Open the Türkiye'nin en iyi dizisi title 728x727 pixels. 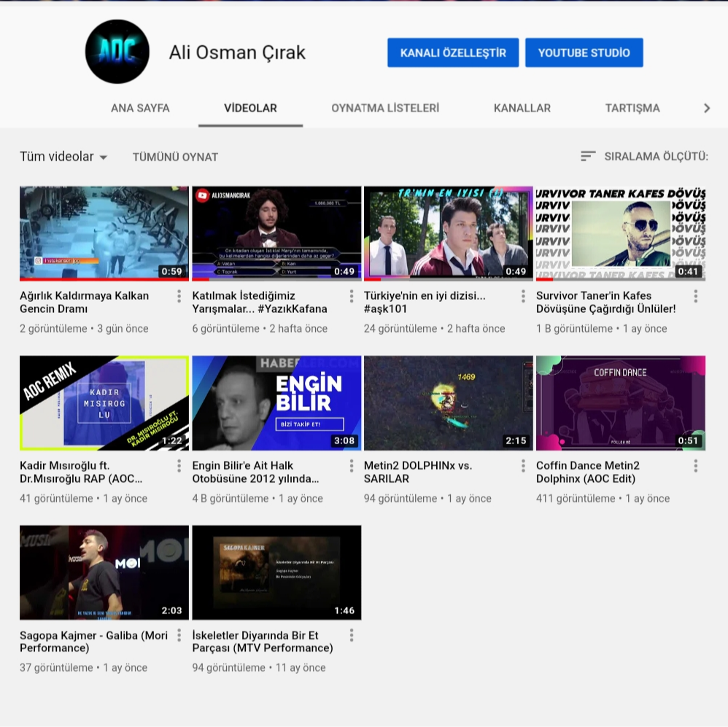pyautogui.click(x=425, y=302)
